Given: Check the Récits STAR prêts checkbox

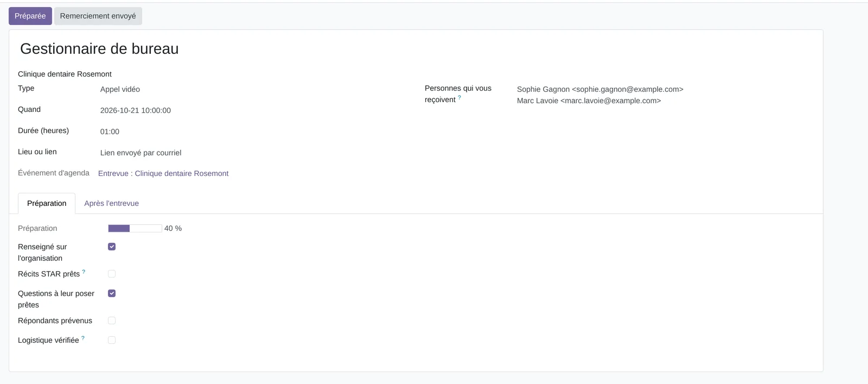Looking at the screenshot, I should point(112,274).
